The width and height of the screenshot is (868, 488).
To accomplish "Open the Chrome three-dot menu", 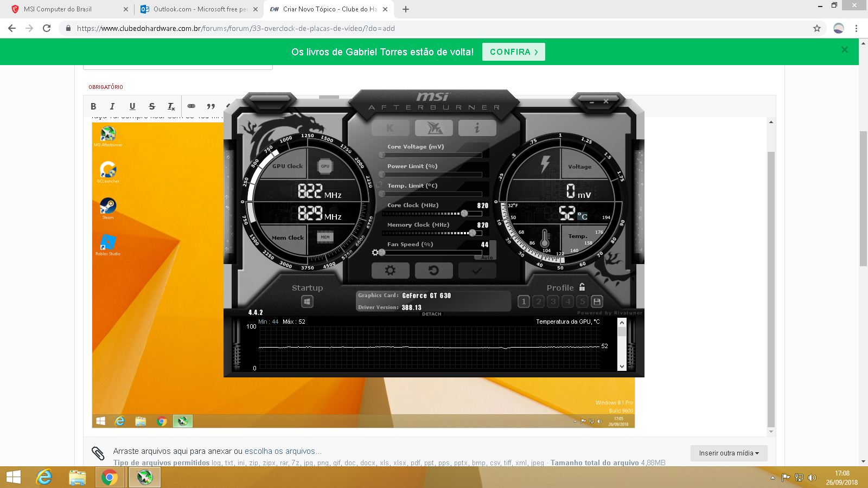I will (856, 28).
